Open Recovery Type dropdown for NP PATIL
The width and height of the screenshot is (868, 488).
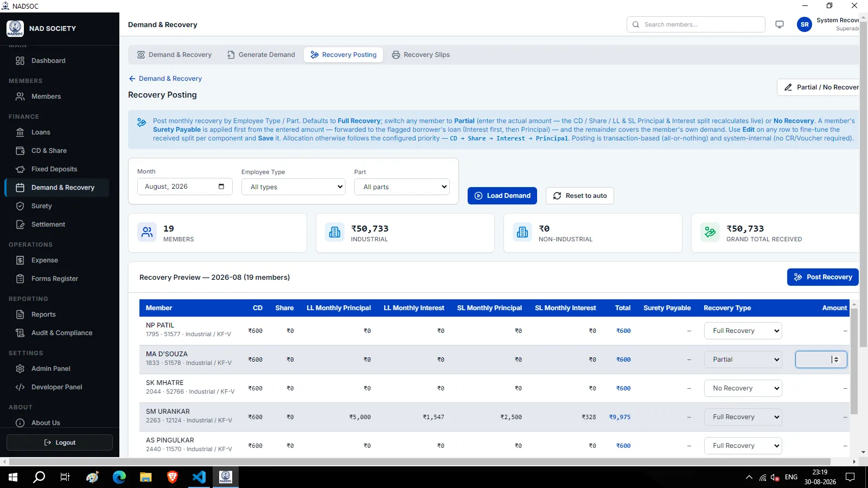click(x=743, y=331)
